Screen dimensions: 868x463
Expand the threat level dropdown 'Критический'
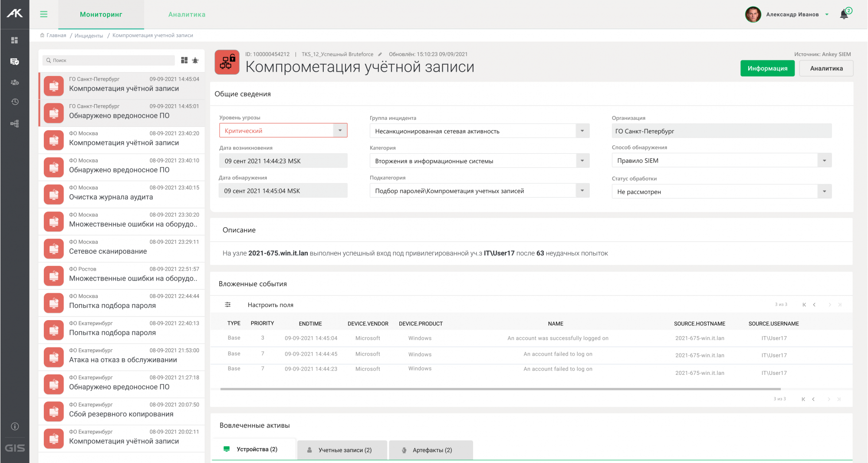pyautogui.click(x=340, y=131)
